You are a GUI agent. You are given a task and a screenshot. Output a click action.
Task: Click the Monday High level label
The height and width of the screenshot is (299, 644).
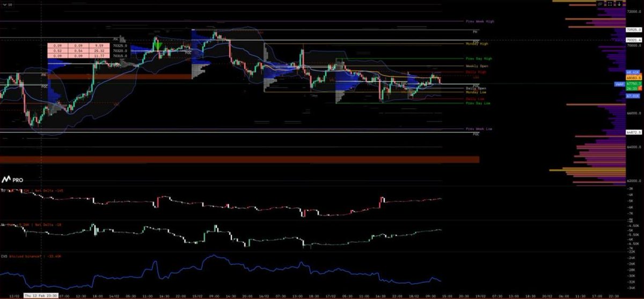(477, 43)
